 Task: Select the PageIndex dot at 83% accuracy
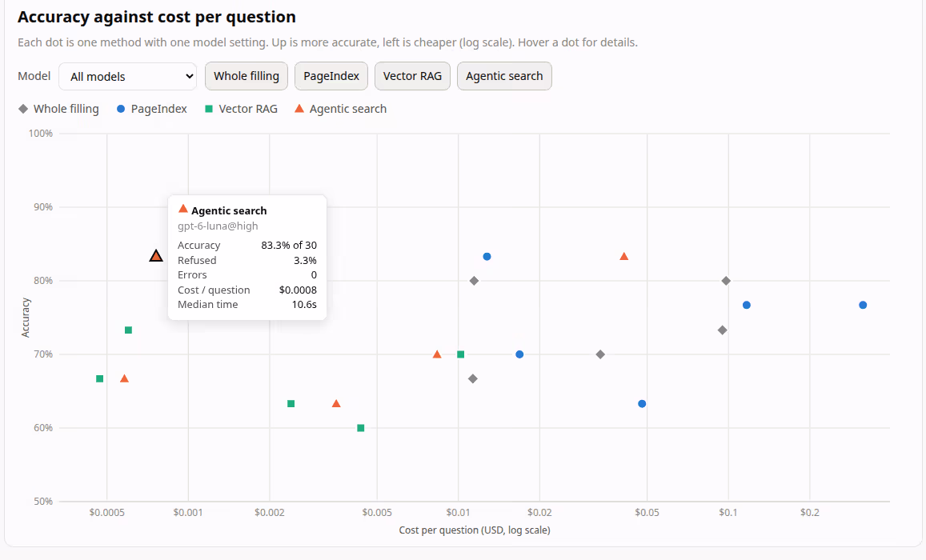tap(487, 257)
